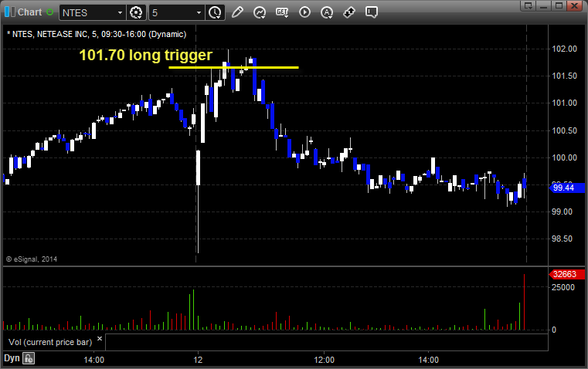The height and width of the screenshot is (369, 588).
Task: Click the 32663 volume value marker
Action: pyautogui.click(x=566, y=274)
